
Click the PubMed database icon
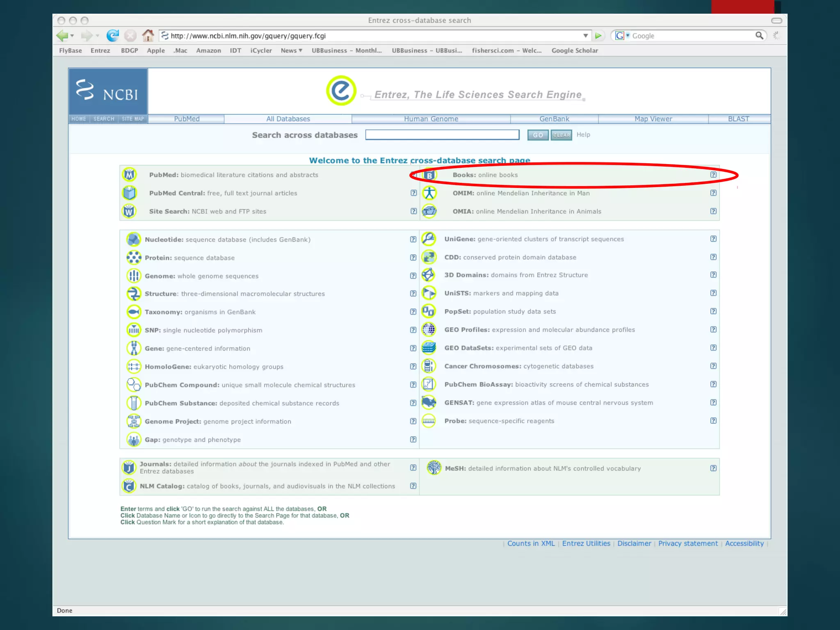(x=129, y=175)
